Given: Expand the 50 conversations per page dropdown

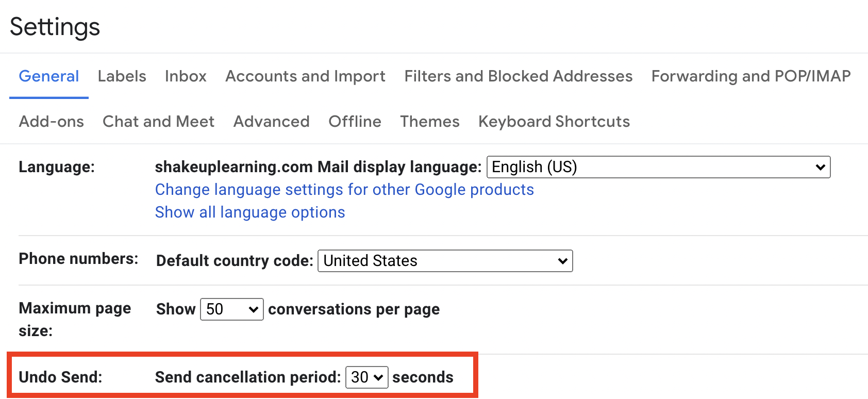Looking at the screenshot, I should (232, 309).
